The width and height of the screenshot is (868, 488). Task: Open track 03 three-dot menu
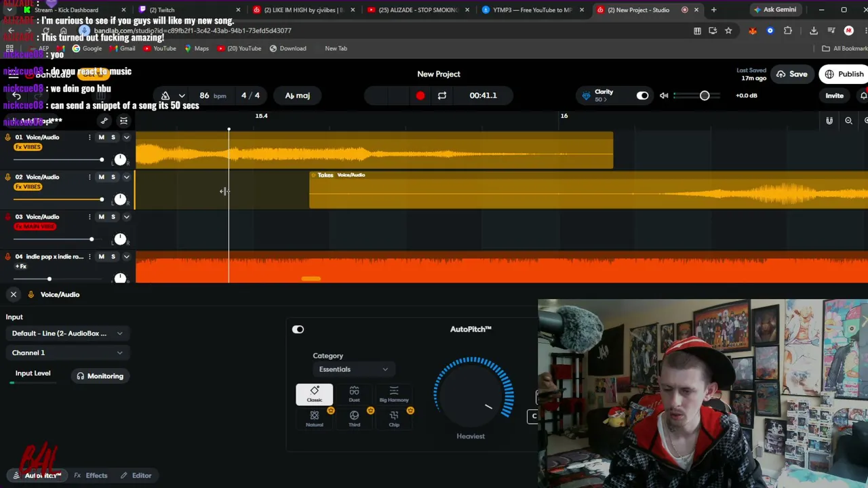89,217
